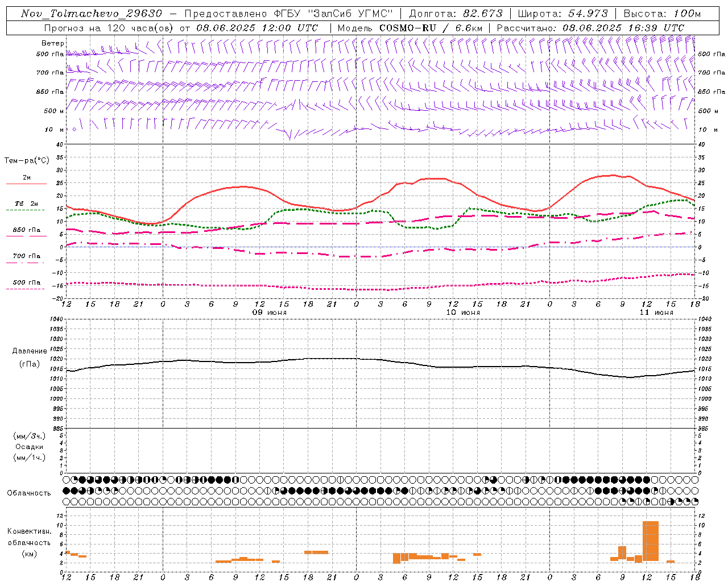Click the (гПа) unit label under Давление
728x582 pixels.
(30, 364)
